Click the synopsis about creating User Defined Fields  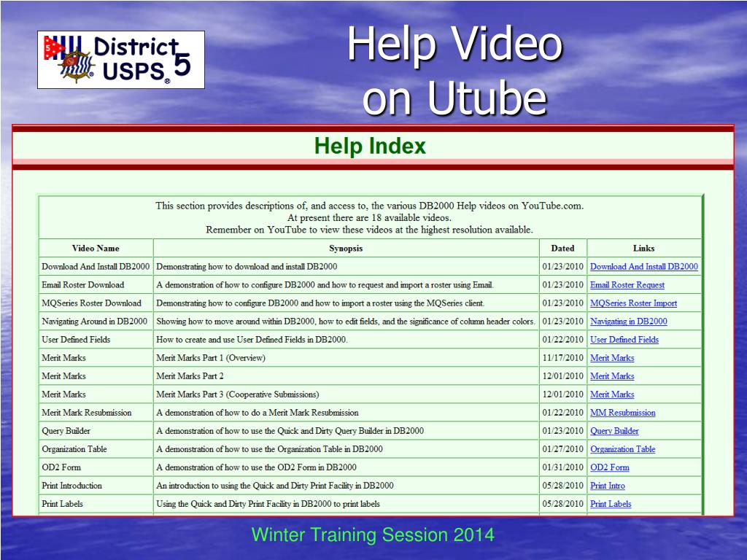252,340
